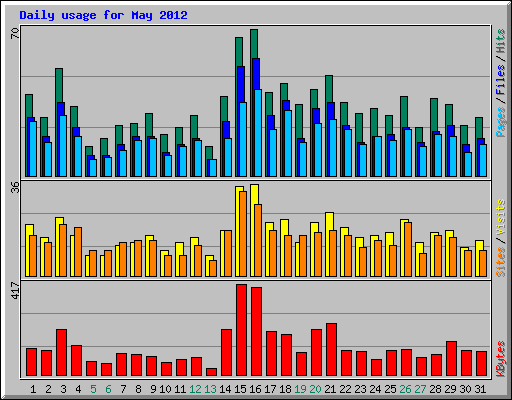The height and width of the screenshot is (400, 512).
Task: Select the orange Sites bar for day 15
Action: 243,234
